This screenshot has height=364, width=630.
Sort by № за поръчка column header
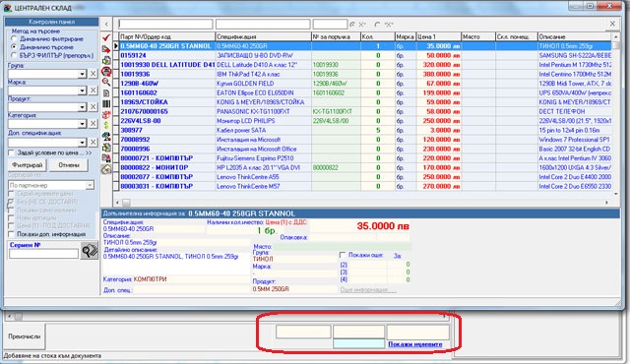pyautogui.click(x=336, y=37)
